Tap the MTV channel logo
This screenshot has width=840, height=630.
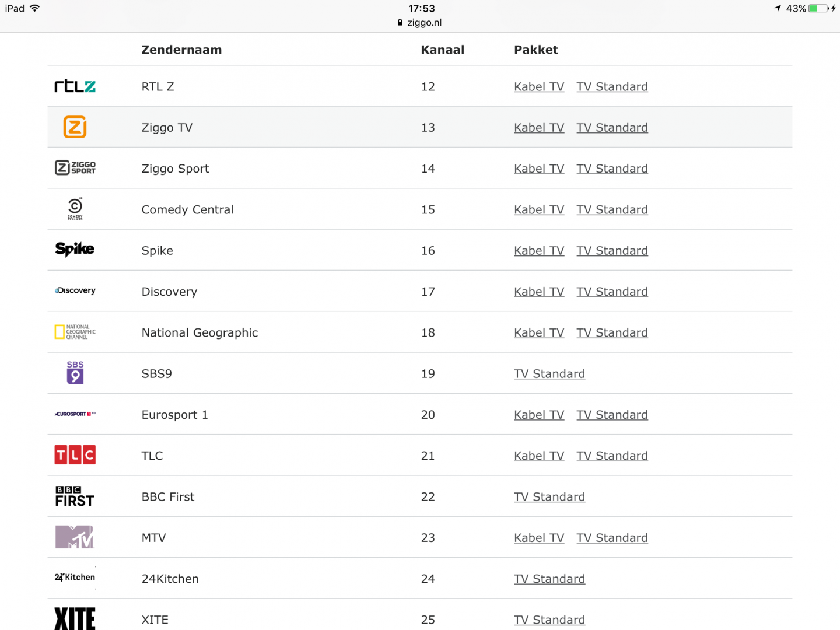click(75, 537)
